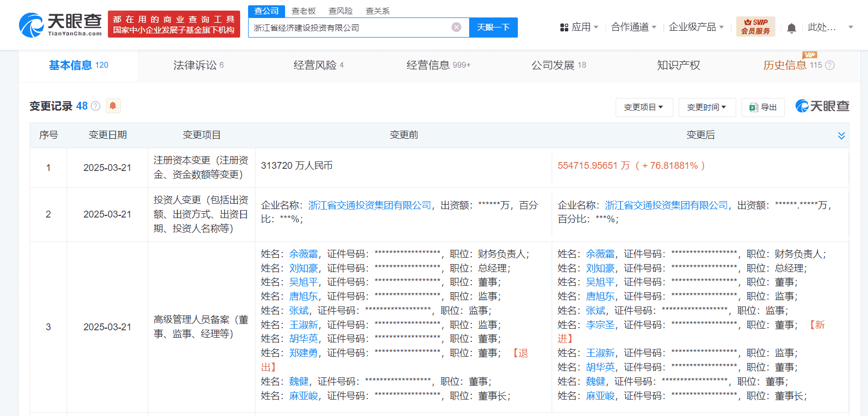
Task: Clear the search box text
Action: [x=456, y=28]
